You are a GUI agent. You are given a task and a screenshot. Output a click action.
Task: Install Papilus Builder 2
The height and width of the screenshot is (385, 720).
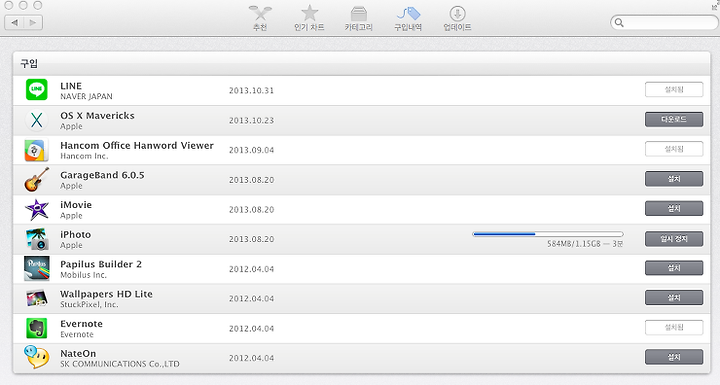[x=674, y=268]
